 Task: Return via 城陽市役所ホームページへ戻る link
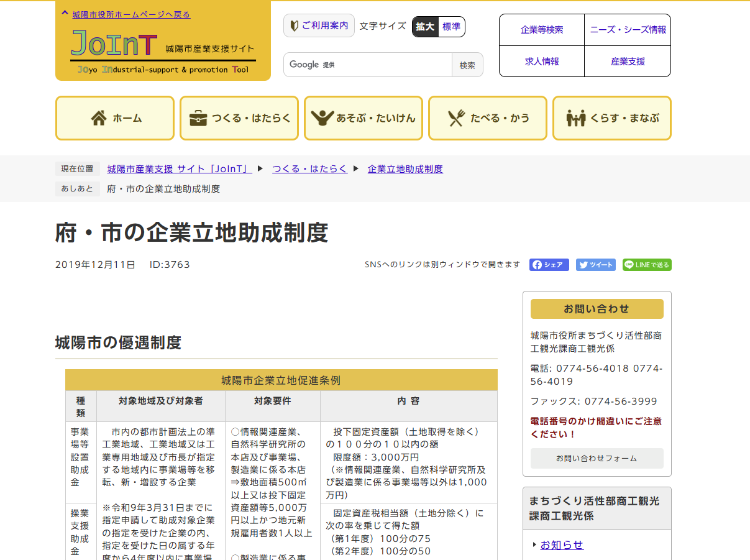pos(131,14)
